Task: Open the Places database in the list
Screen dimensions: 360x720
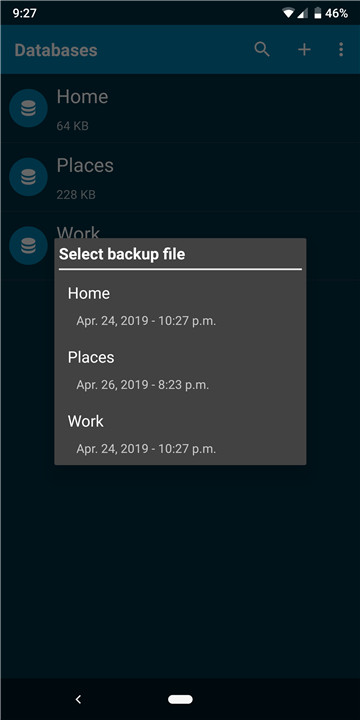Action: point(180,177)
